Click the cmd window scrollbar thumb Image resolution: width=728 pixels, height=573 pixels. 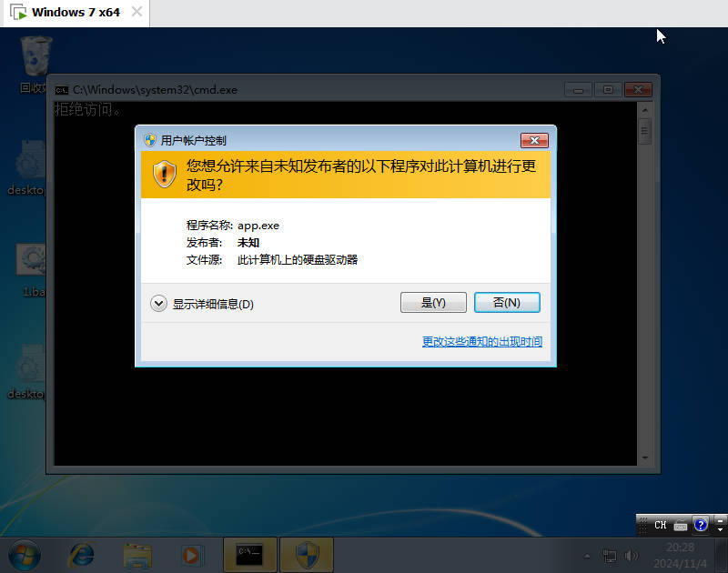[644, 131]
